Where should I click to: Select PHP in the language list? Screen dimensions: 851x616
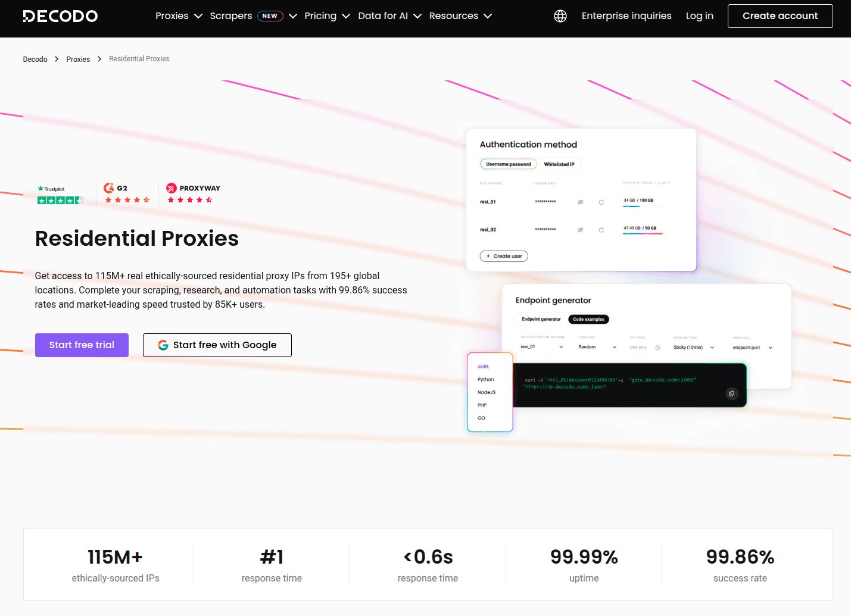482,405
